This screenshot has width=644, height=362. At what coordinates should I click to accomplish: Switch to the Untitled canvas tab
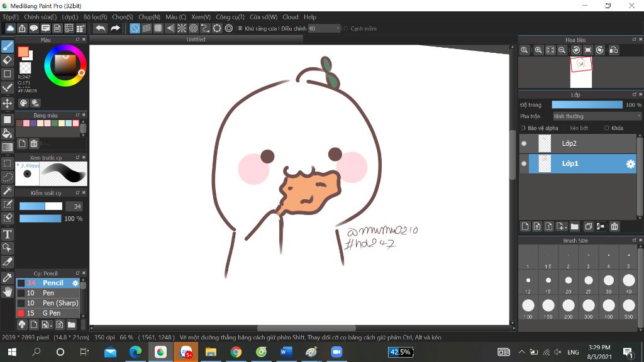click(196, 40)
